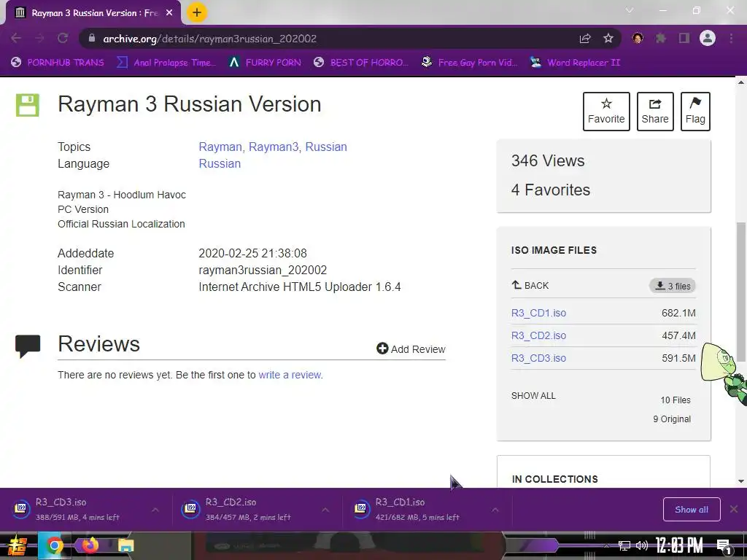Screen dimensions: 747x560
Task: Go BACK in the ISO files list
Action: [x=530, y=285]
